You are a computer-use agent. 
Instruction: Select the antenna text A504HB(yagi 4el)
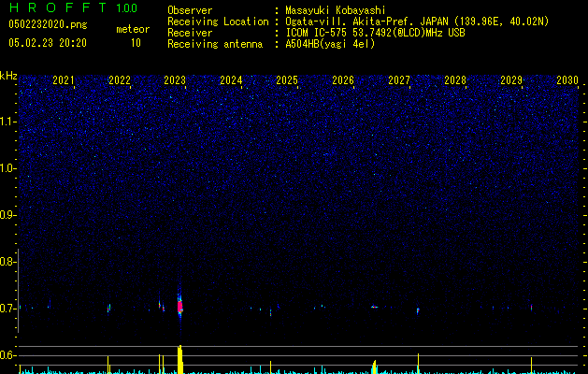tap(330, 44)
